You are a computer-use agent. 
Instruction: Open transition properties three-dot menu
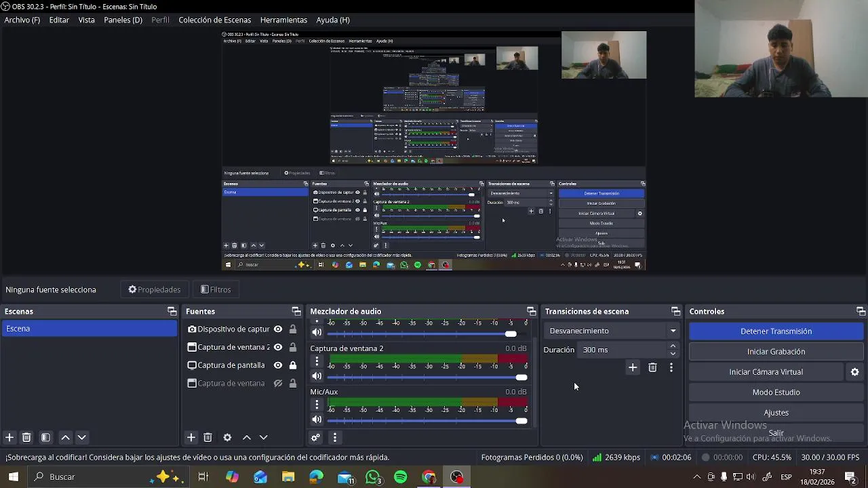click(x=671, y=367)
